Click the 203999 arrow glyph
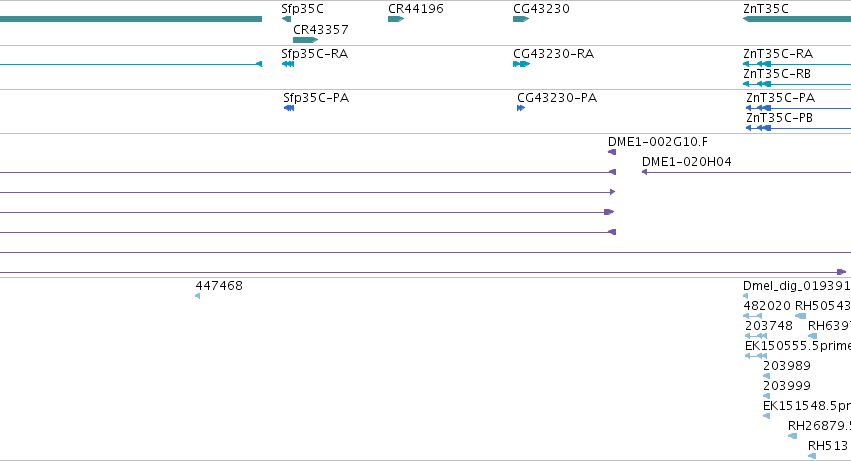851x461 pixels. click(x=766, y=396)
